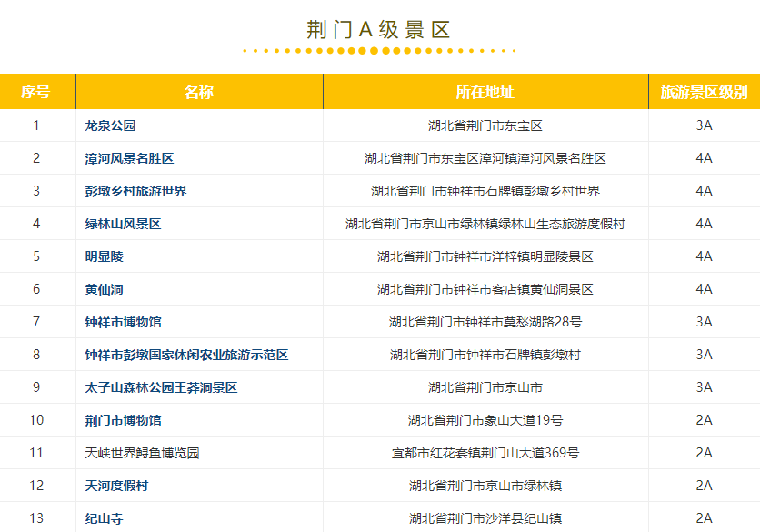Screen dimensions: 760x532
Task: Open the 纪山寺 link
Action: pos(104,518)
